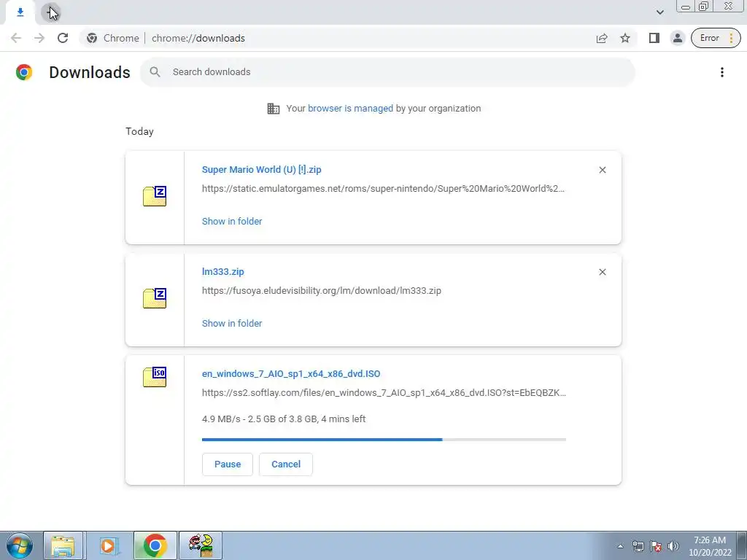This screenshot has width=747, height=560.
Task: Click the search magnifier icon
Action: (155, 72)
